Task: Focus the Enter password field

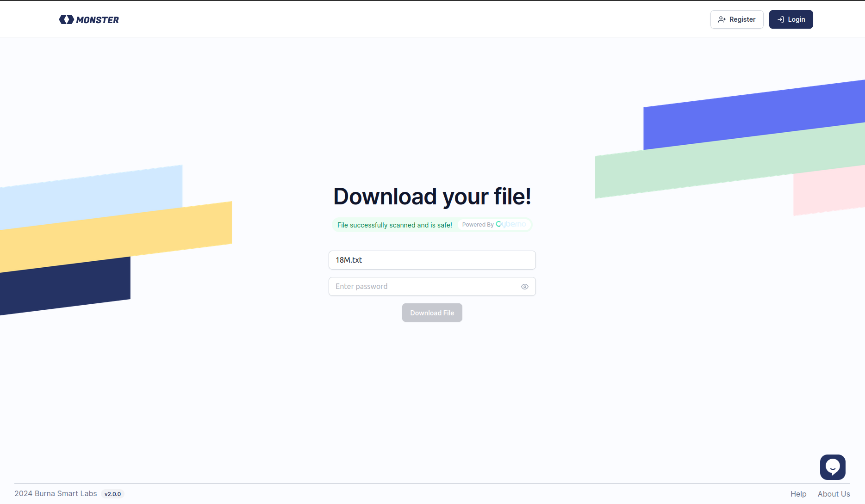Action: point(432,287)
